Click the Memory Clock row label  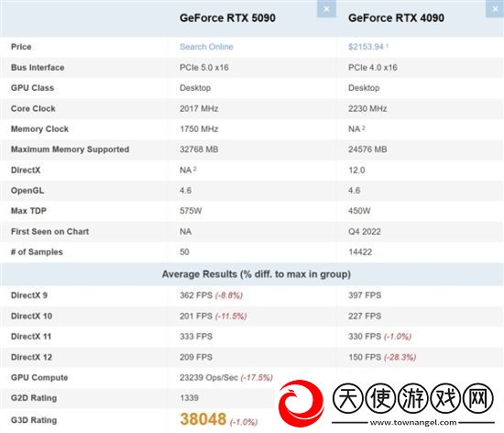tap(39, 129)
